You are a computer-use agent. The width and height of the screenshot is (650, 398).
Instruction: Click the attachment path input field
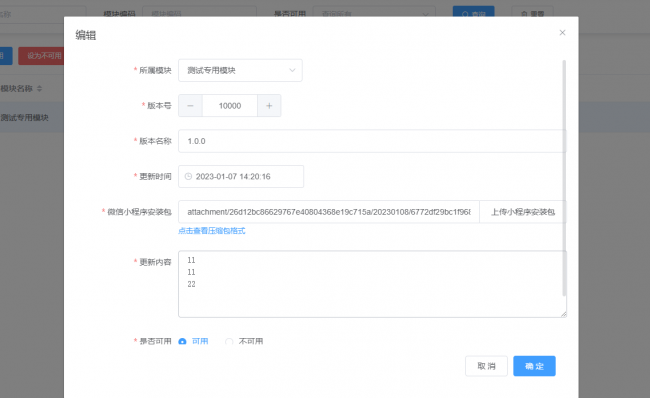click(x=329, y=212)
